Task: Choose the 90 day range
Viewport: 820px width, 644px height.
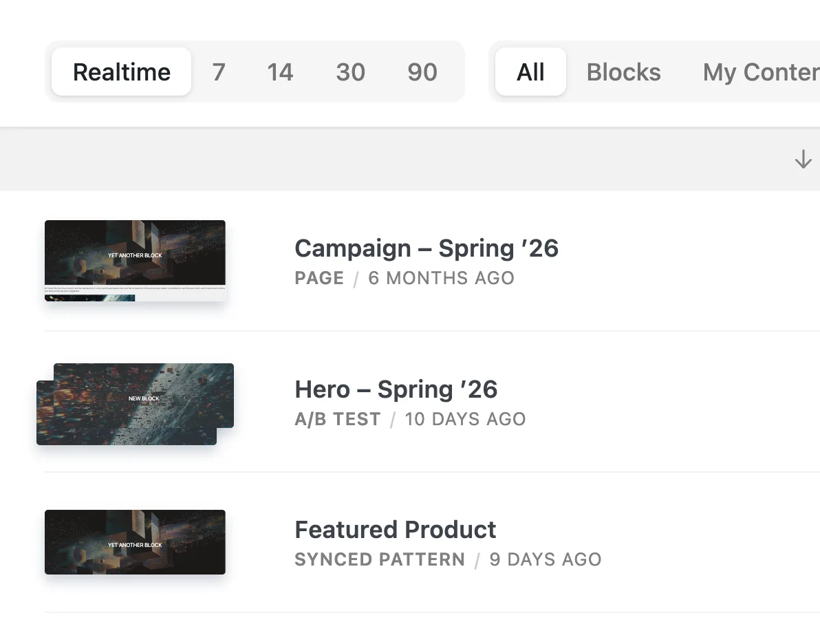Action: [x=422, y=72]
